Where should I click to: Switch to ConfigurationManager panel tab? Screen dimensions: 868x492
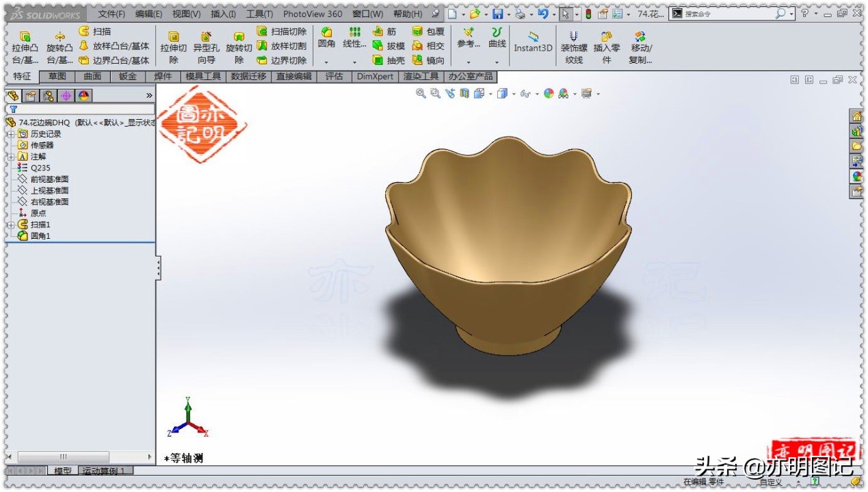tap(48, 96)
